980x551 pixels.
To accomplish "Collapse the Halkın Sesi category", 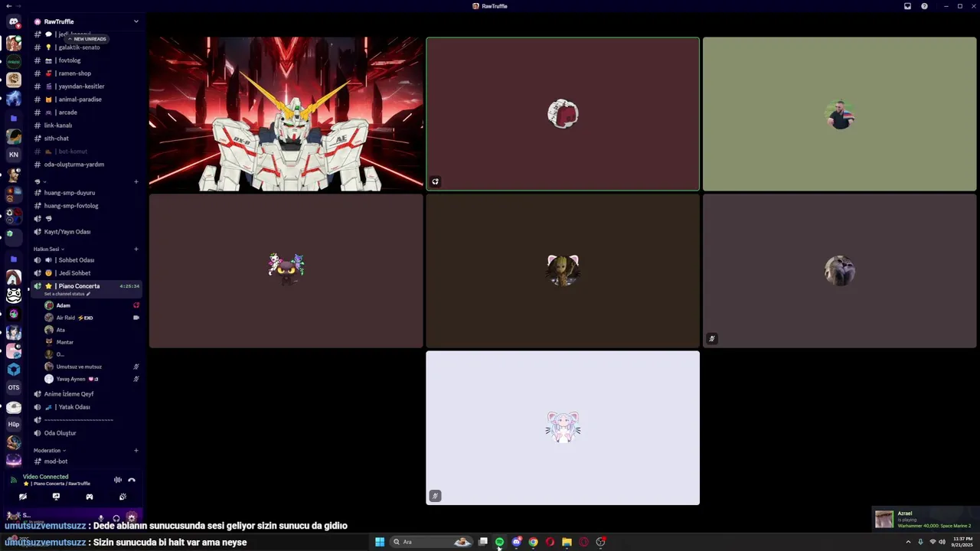I will [x=49, y=249].
